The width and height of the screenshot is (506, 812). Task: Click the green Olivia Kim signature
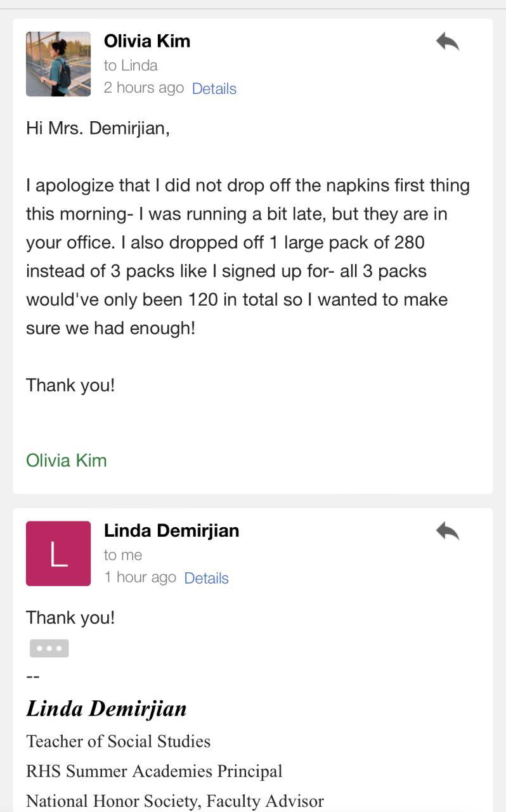(67, 461)
